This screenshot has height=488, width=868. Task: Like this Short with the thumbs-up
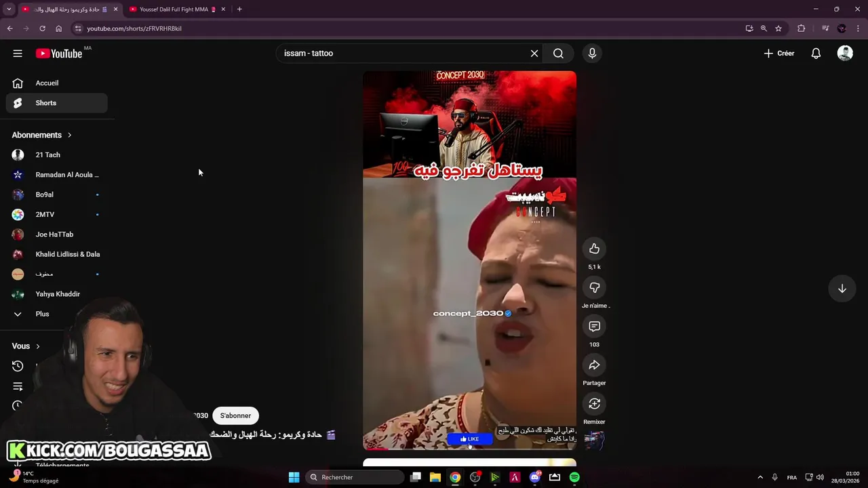pyautogui.click(x=594, y=249)
